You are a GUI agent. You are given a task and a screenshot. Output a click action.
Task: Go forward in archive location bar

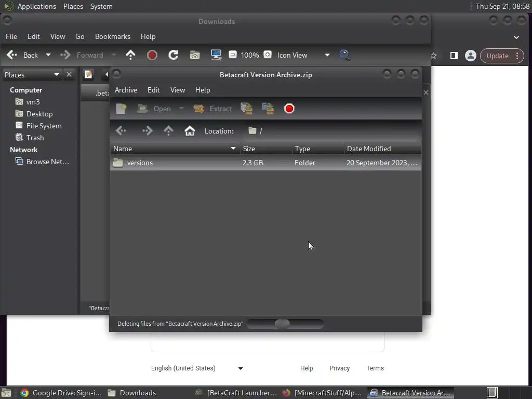tap(147, 131)
